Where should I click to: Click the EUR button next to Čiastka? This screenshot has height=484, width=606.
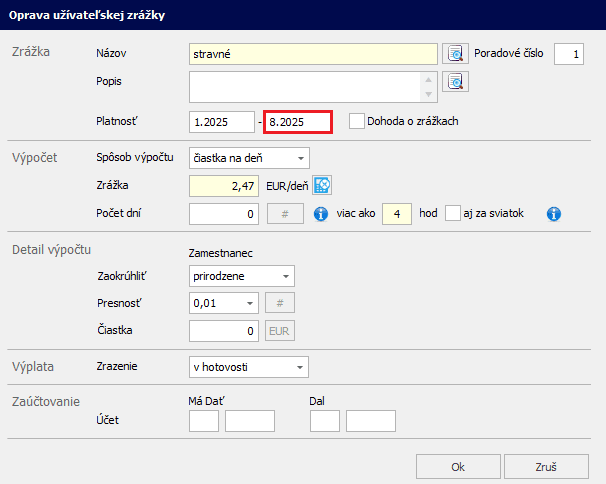coord(280,331)
